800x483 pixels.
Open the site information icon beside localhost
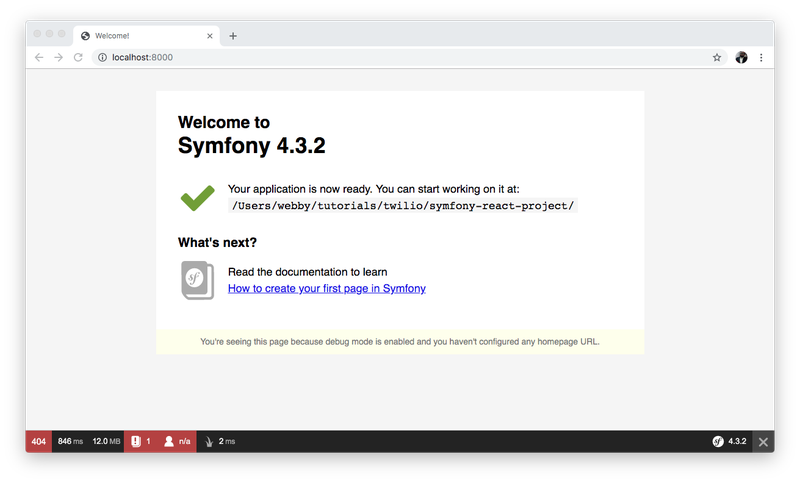click(x=102, y=57)
